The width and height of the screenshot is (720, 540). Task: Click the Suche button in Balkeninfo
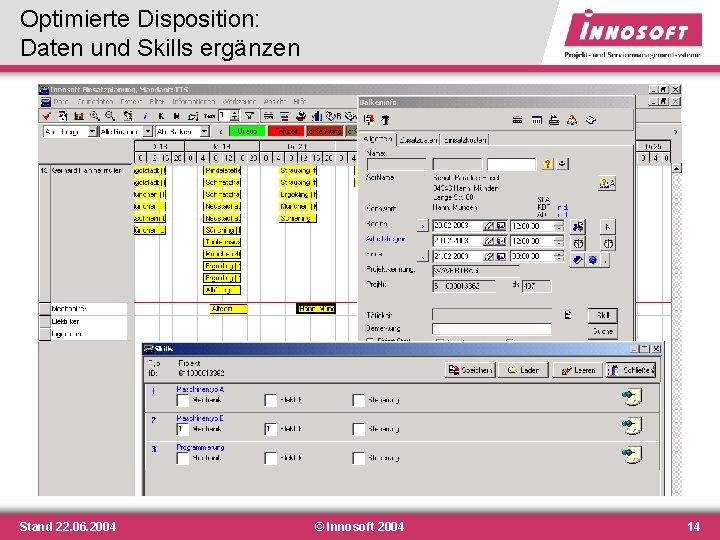click(602, 331)
